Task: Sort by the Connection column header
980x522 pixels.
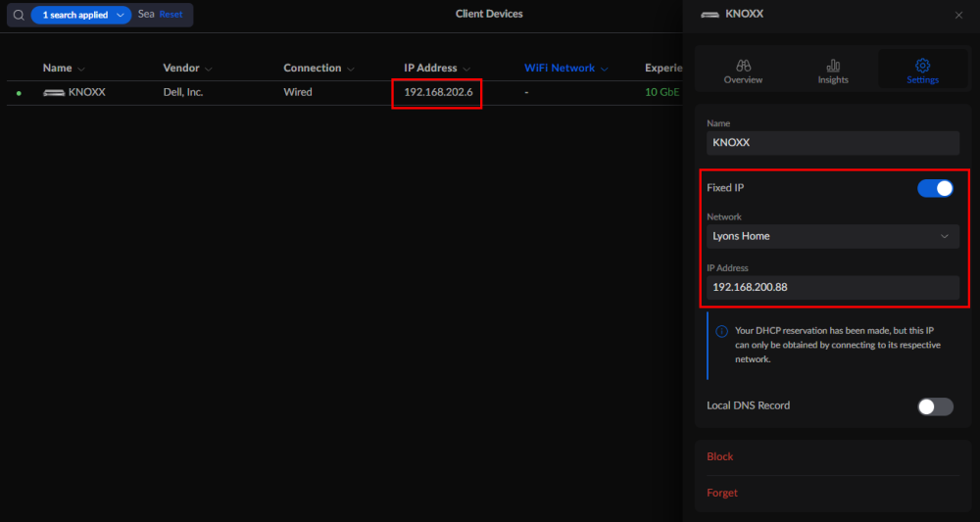Action: pyautogui.click(x=318, y=68)
